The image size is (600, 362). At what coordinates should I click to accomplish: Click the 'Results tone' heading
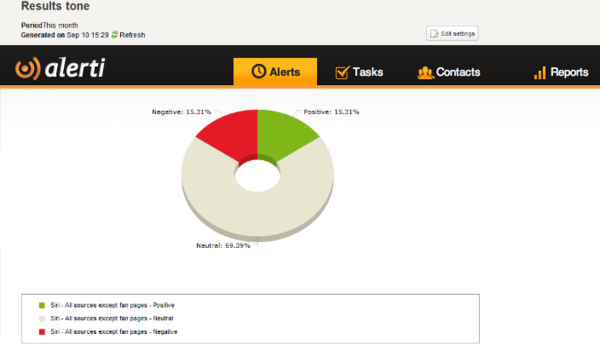55,6
